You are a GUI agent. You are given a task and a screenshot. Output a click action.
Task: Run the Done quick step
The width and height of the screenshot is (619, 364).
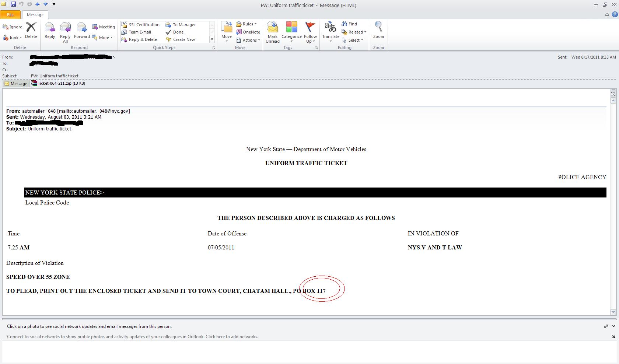coord(175,32)
